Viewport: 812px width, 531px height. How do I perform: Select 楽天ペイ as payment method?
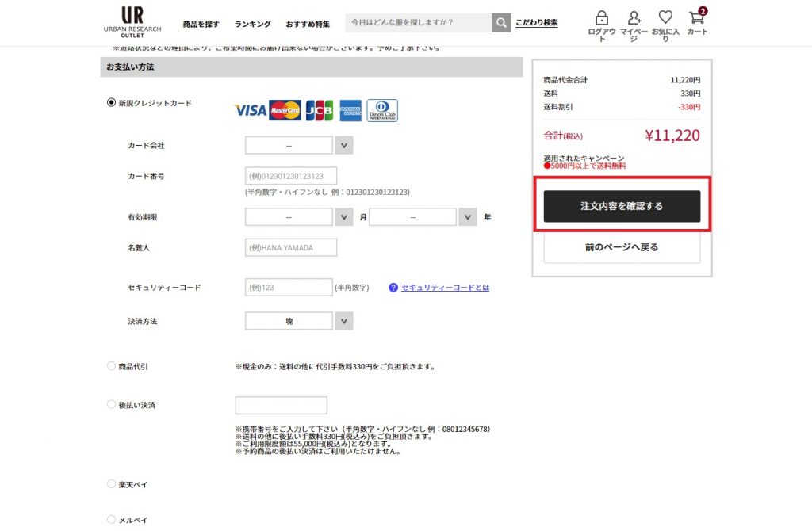tap(111, 483)
